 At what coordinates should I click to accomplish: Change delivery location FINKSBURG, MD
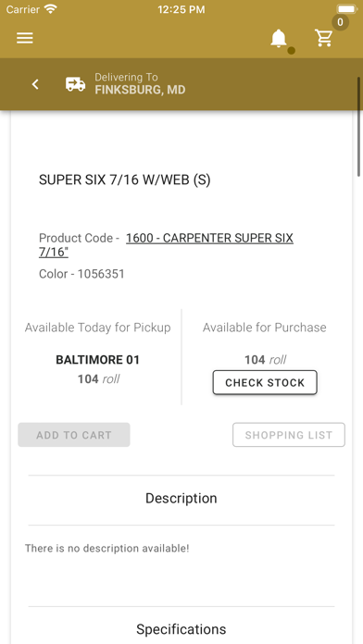point(140,90)
